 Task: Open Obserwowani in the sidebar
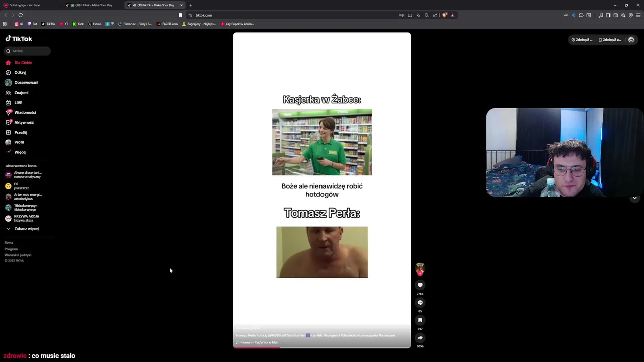[x=22, y=82]
